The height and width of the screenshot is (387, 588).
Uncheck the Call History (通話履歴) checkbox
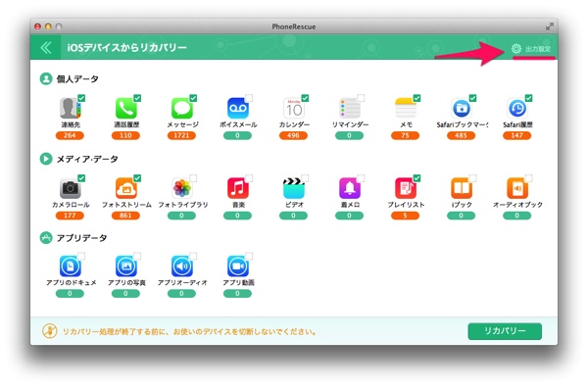[x=137, y=98]
